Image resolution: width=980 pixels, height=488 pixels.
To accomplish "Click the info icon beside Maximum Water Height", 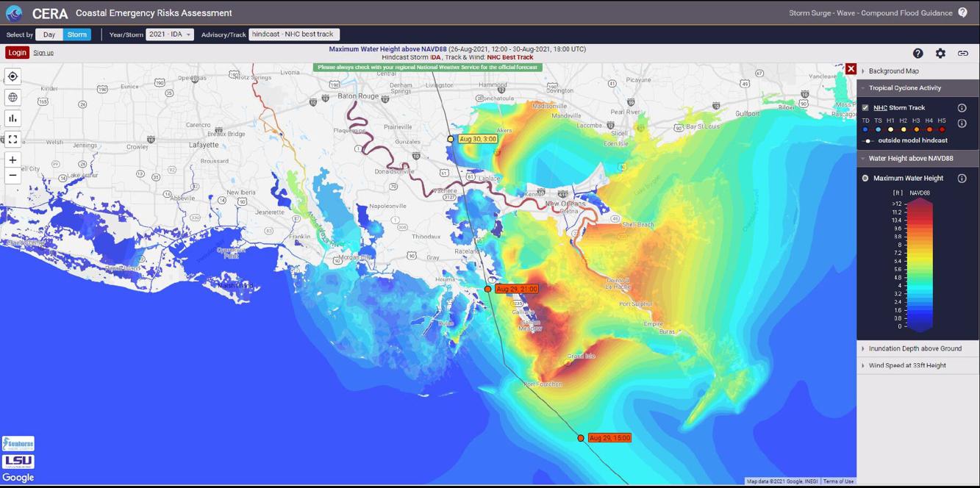I will tap(962, 178).
